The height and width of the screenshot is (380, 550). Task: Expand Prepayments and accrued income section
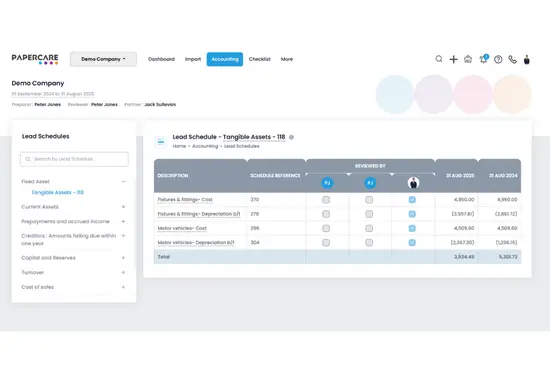click(123, 221)
